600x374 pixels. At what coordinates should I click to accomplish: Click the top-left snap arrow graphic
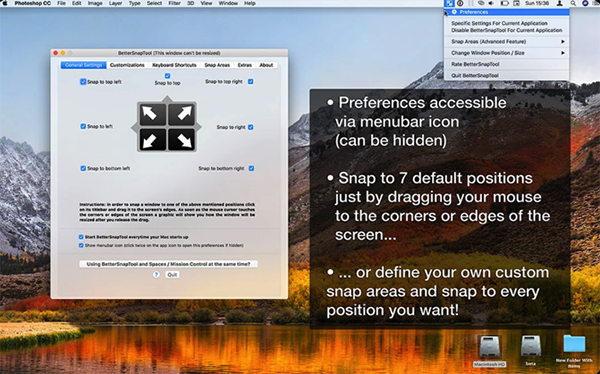click(153, 114)
